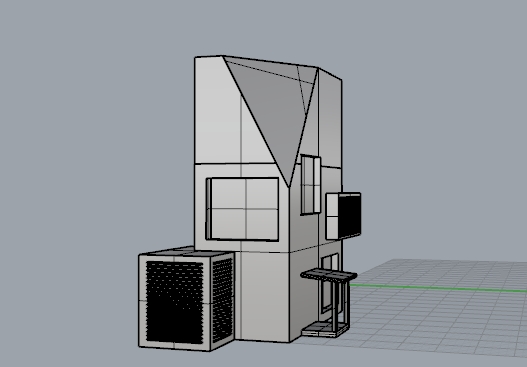Pick the angled wall section below roof point

(302, 215)
